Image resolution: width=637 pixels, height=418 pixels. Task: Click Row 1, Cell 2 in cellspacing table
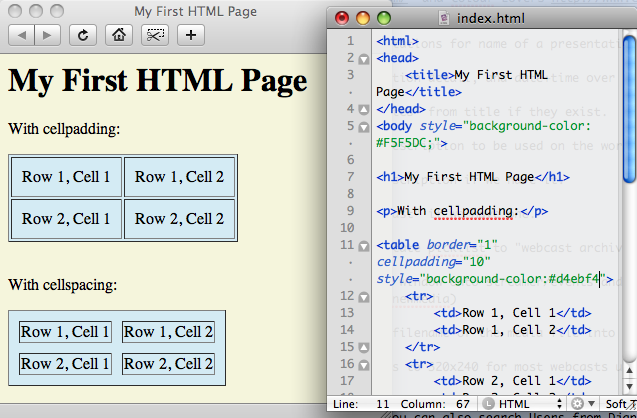[x=168, y=332]
